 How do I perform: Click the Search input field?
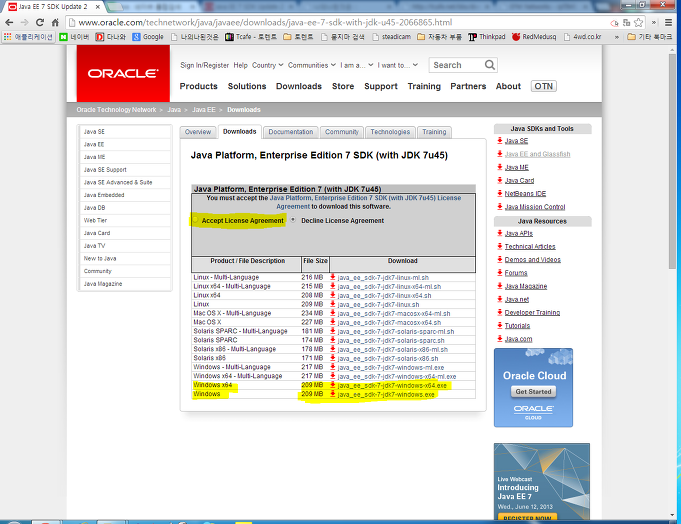[x=457, y=65]
